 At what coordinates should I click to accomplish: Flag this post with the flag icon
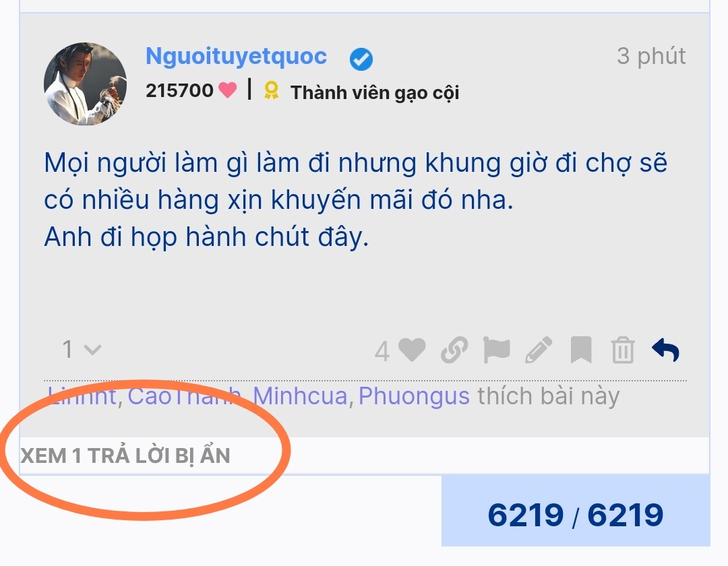coord(496,350)
